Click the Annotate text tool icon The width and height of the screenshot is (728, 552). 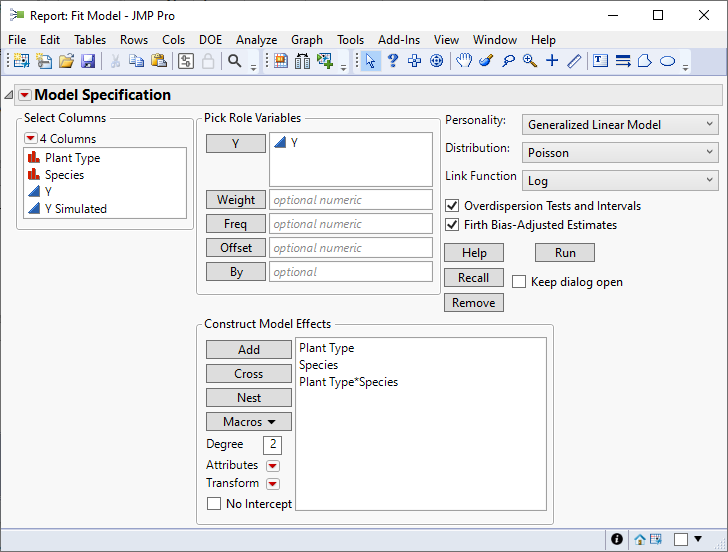point(600,61)
